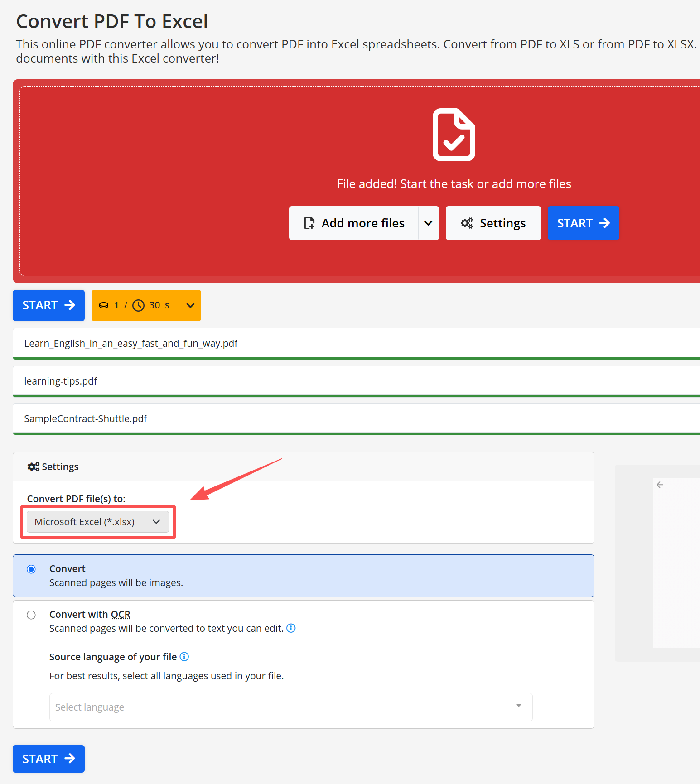Select the Convert with OCR radio button
This screenshot has width=700, height=784.
[x=31, y=615]
